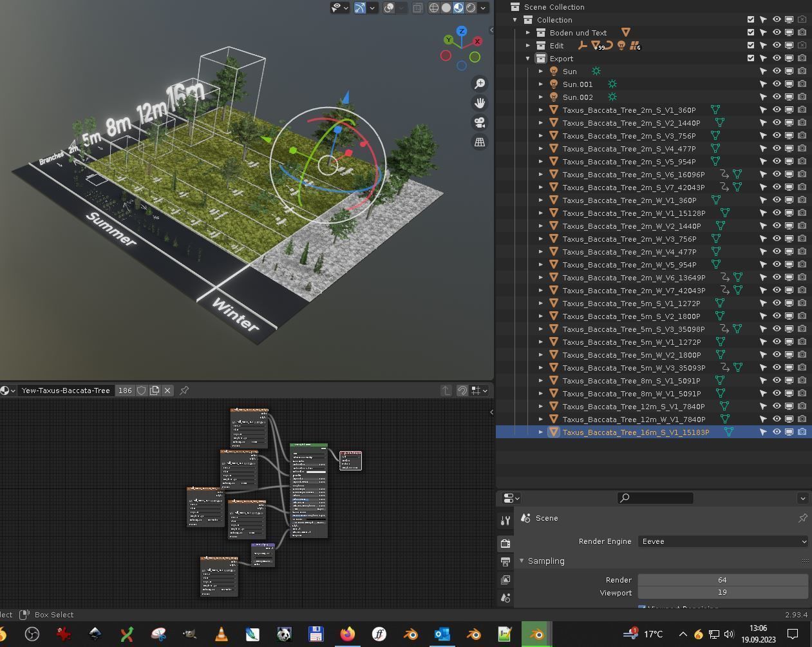Uncheck the top-level Collection checkbox

coord(751,19)
